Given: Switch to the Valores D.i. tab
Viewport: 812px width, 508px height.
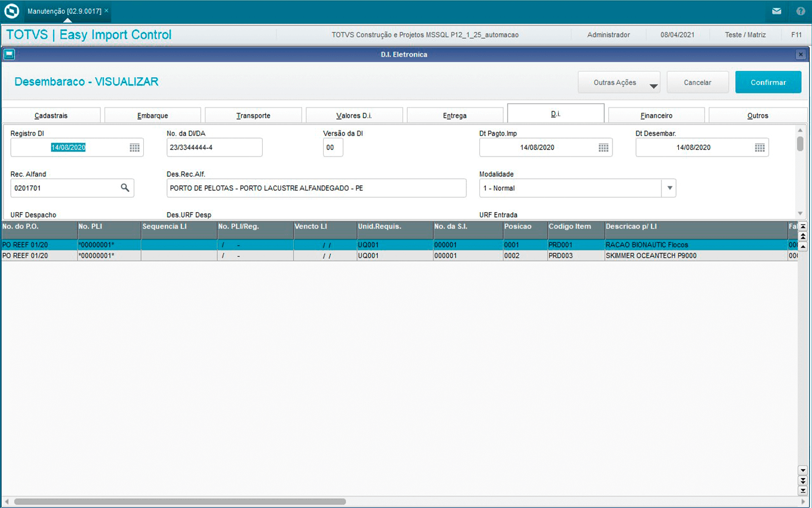Looking at the screenshot, I should click(354, 115).
